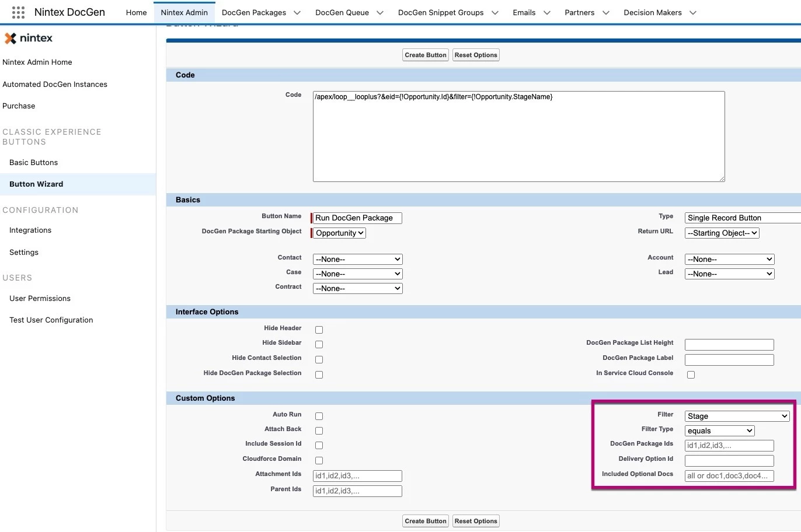The image size is (801, 532).
Task: Open the Account dropdown
Action: coord(729,259)
